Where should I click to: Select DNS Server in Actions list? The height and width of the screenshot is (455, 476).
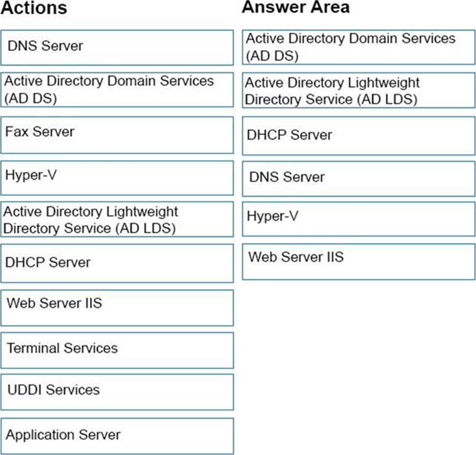pos(117,47)
